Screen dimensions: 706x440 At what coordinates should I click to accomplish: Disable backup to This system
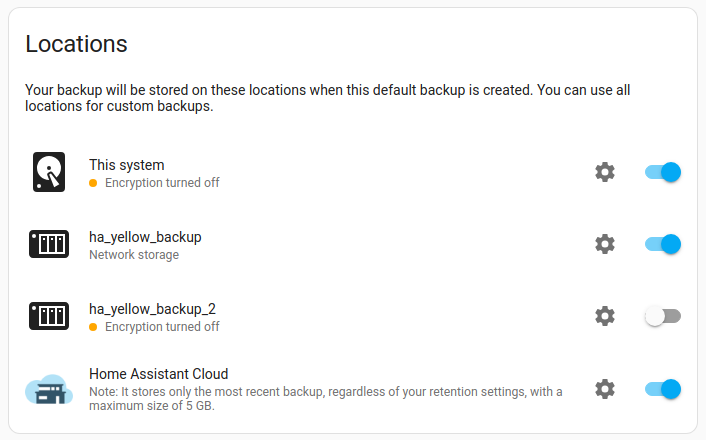coord(663,172)
